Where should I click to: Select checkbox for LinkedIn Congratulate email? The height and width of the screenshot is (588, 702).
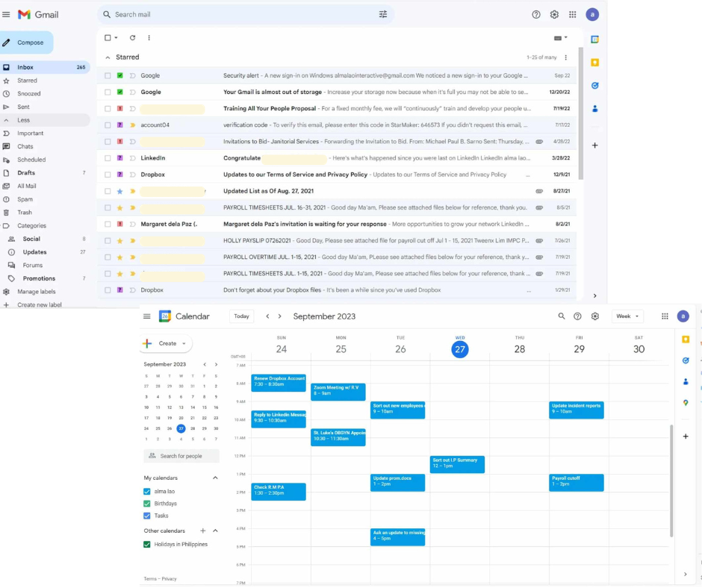tap(108, 158)
